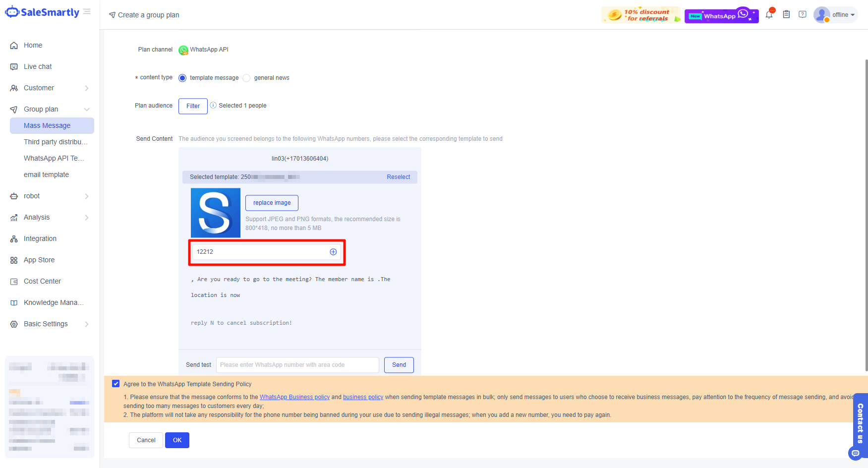Open Integration in the sidebar

click(x=40, y=238)
